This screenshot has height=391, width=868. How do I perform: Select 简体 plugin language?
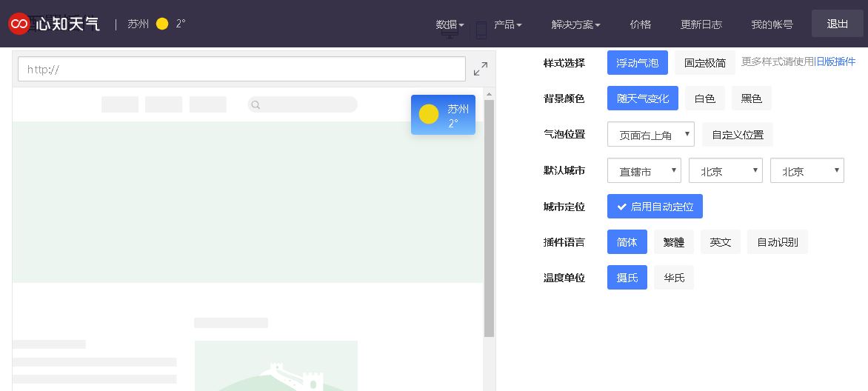[627, 242]
